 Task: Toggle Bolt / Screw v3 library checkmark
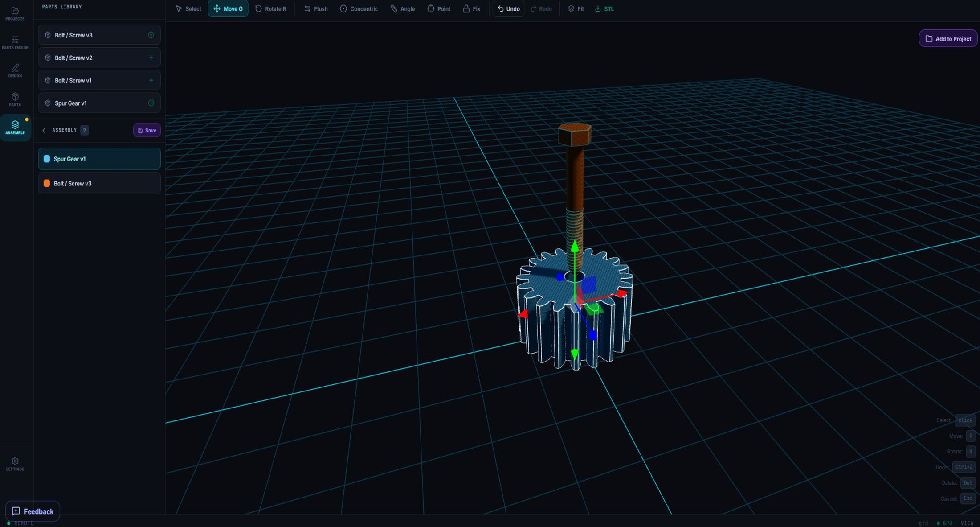pos(151,35)
